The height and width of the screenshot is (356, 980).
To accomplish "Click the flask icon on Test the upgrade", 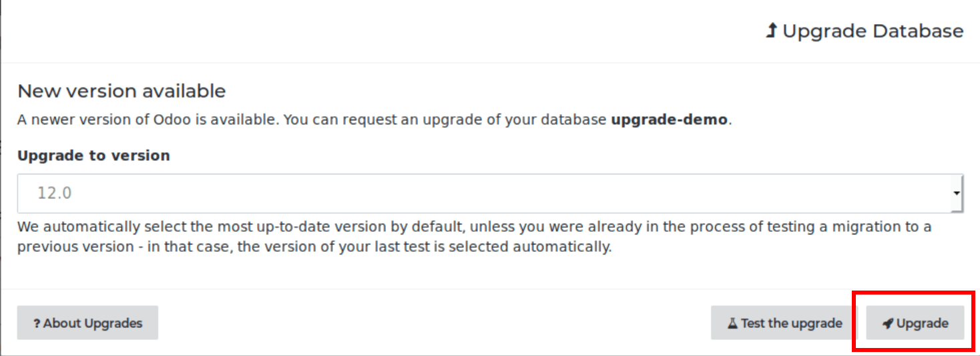I will tap(732, 323).
